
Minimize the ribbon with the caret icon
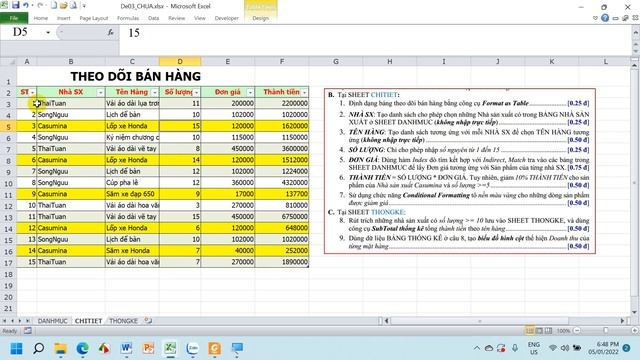click(x=595, y=18)
